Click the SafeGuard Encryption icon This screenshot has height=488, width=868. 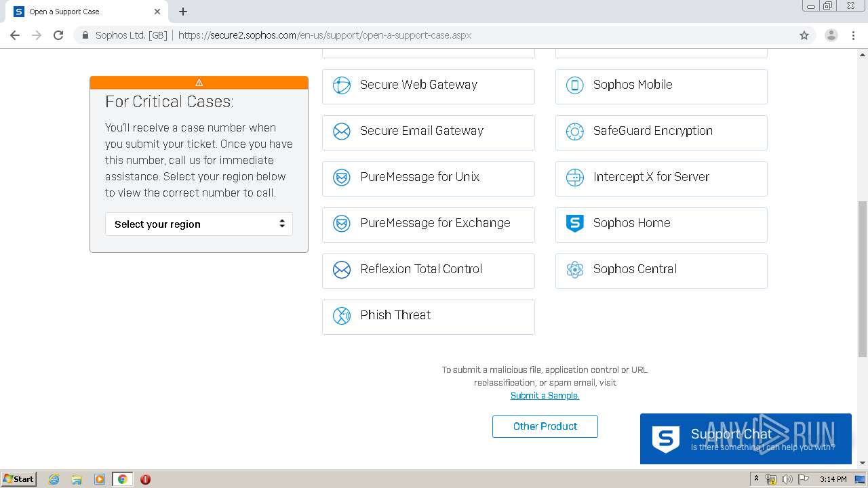pyautogui.click(x=575, y=131)
